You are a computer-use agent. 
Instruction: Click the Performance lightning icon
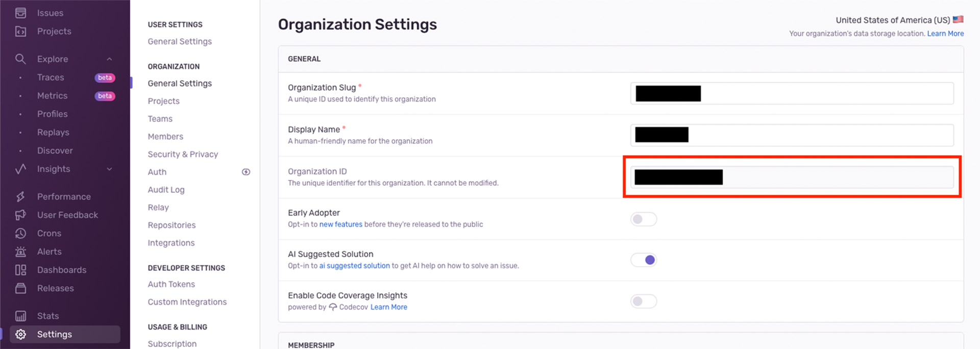pyautogui.click(x=20, y=196)
